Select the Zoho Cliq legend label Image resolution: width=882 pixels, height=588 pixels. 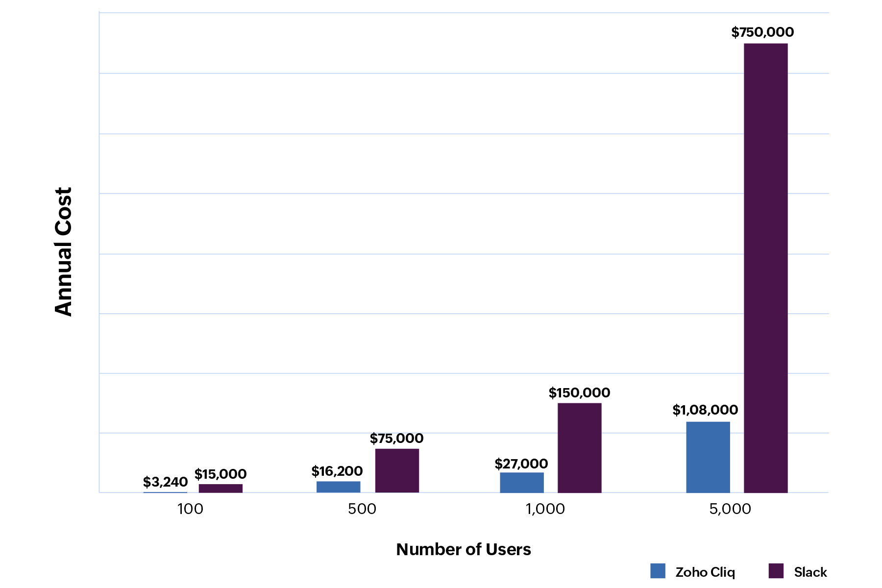pyautogui.click(x=705, y=572)
